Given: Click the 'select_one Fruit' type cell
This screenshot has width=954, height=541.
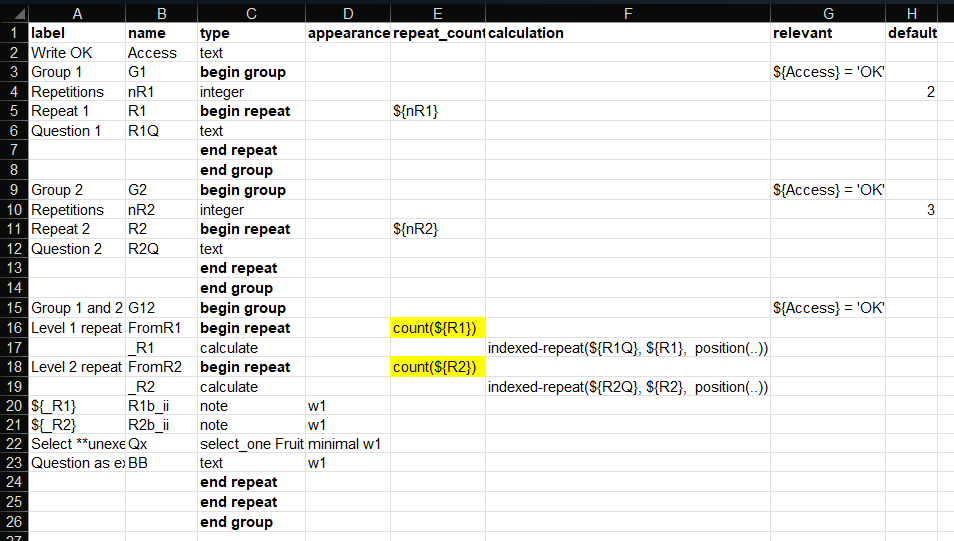Looking at the screenshot, I should 251,444.
